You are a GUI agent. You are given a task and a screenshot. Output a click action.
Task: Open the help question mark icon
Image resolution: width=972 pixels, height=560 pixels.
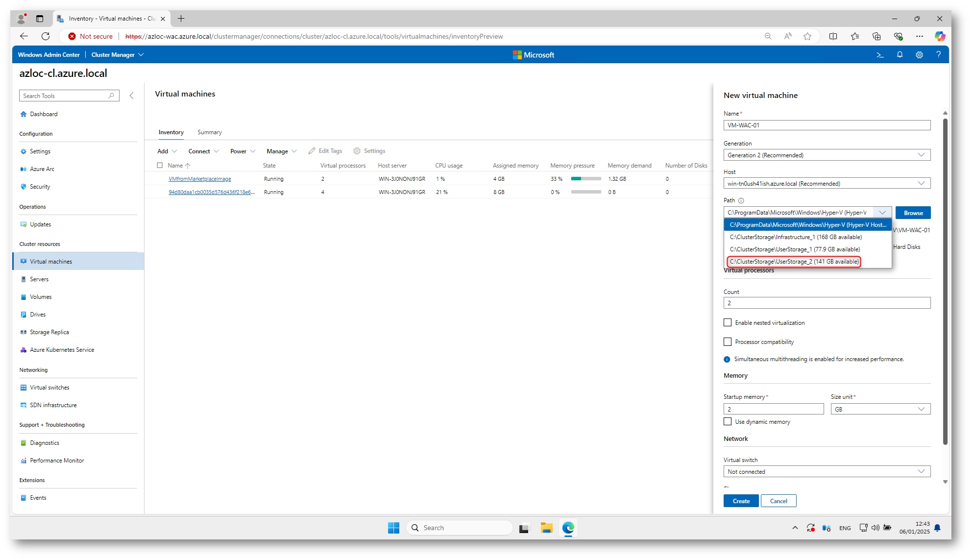click(x=938, y=55)
